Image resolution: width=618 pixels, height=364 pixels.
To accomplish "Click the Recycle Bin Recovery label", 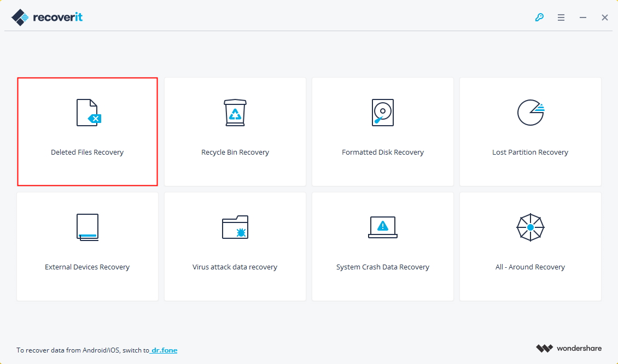I will 235,152.
